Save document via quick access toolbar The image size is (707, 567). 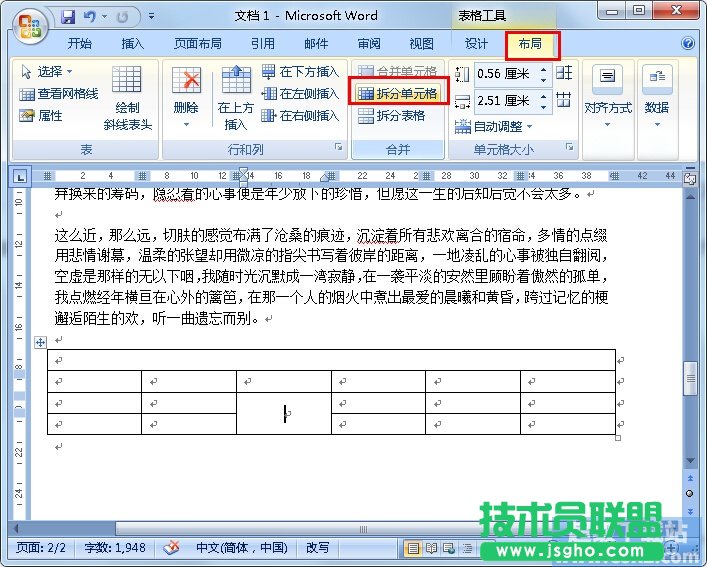coord(68,17)
